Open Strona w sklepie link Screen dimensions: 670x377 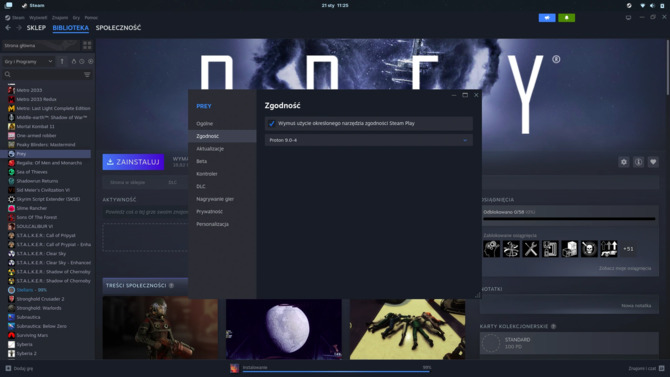coord(127,183)
